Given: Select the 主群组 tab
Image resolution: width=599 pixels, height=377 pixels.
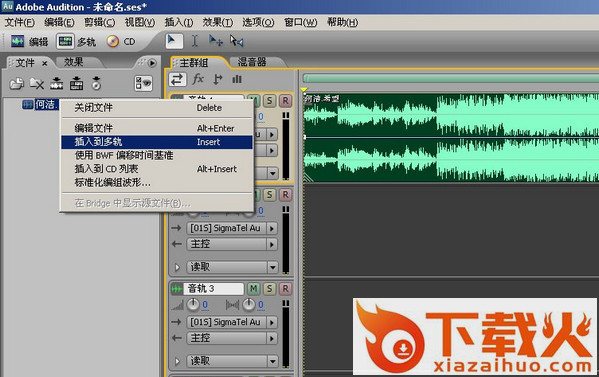Looking at the screenshot, I should (x=194, y=63).
